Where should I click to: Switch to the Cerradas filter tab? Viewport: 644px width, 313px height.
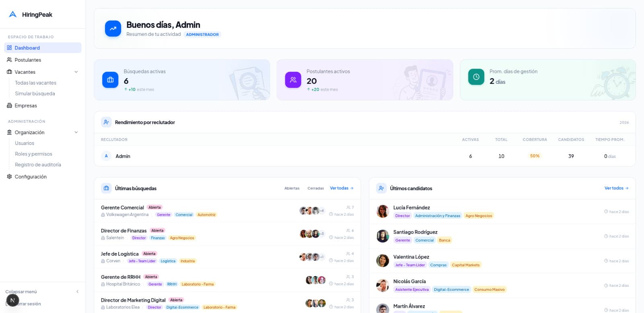(316, 188)
